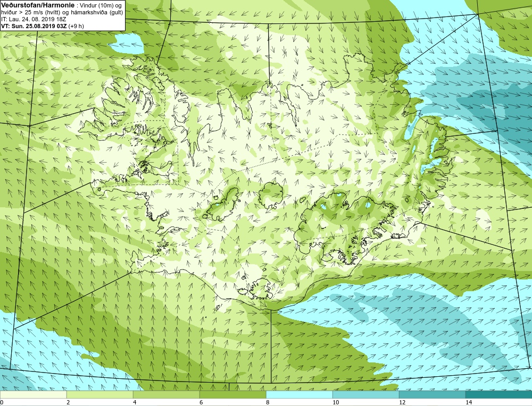The image size is (532, 406).
Task: Click the 2–4 m/s light green legend swatch
Action: [100, 395]
